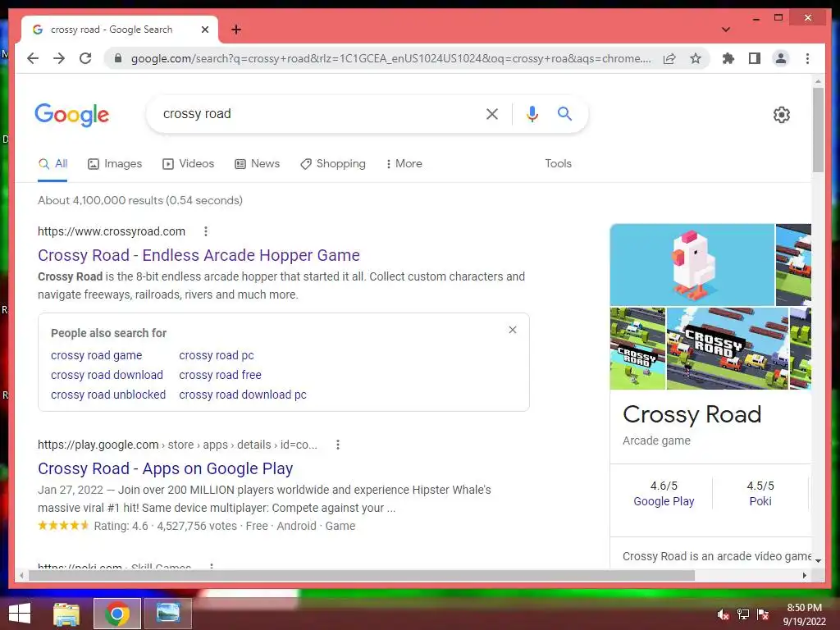Open the taskbar clock showing 8:50 PM
Image resolution: width=840 pixels, height=630 pixels.
[x=804, y=614]
